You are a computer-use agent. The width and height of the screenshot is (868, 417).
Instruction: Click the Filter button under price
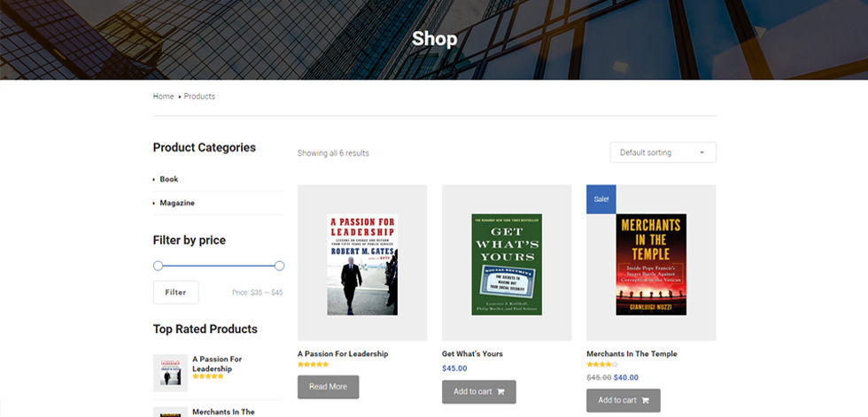175,292
